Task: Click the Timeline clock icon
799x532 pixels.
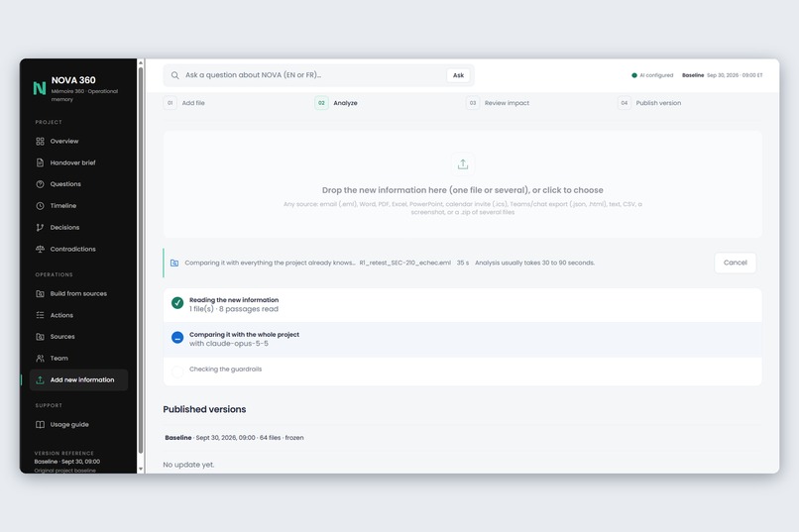Action: coord(41,206)
